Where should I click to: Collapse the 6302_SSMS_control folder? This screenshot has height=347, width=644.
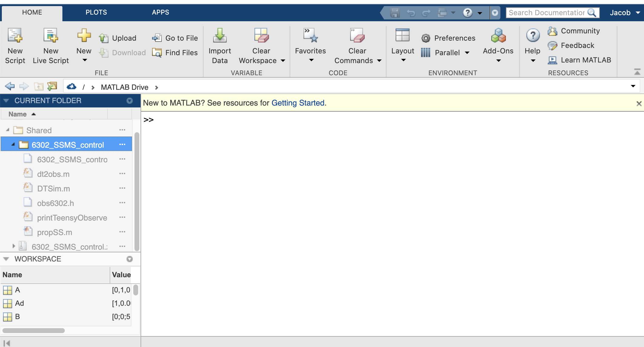coord(13,144)
